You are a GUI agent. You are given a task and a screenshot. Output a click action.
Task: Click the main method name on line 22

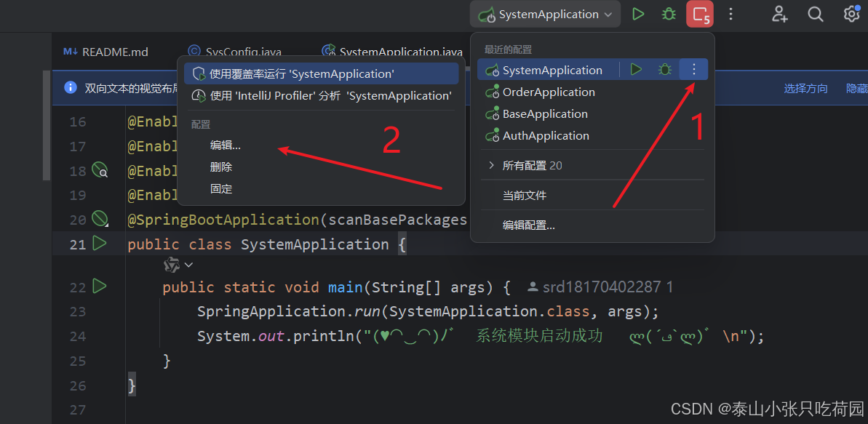(345, 287)
